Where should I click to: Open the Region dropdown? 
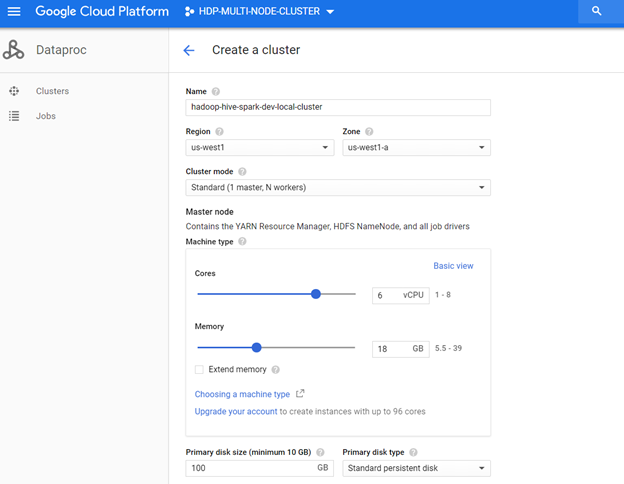click(260, 148)
